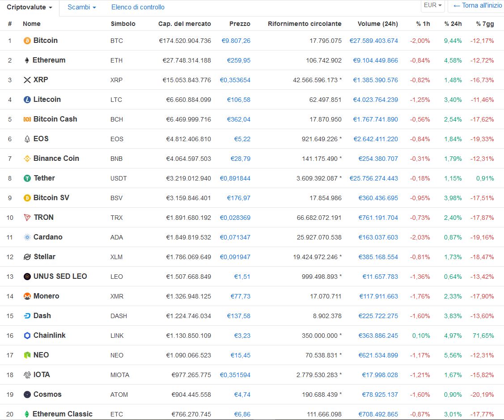Click the Cosmos logo icon
Viewport: 504px width, 420px height.
(x=27, y=395)
